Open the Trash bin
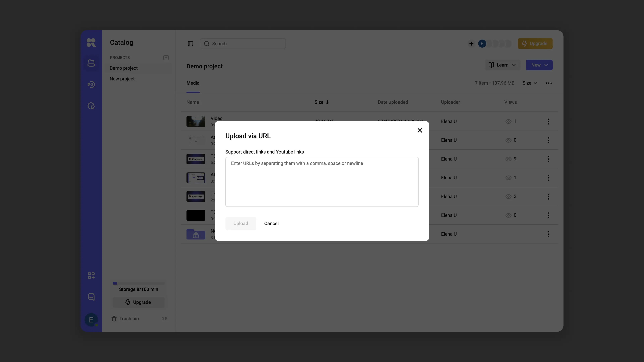 tap(139, 319)
